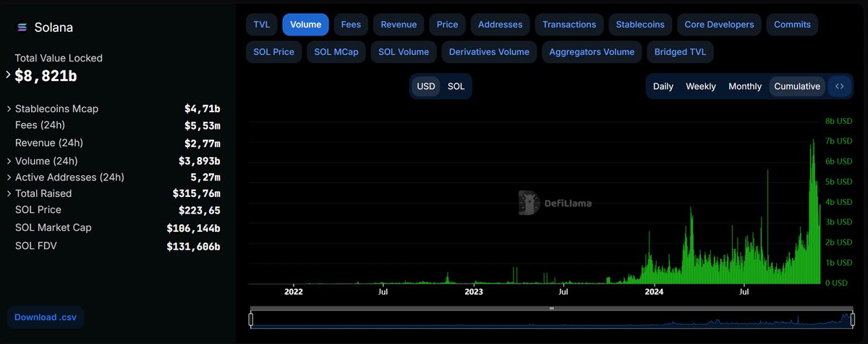Viewport: 868px width, 344px height.
Task: Click the 2023 x-axis label
Action: [x=473, y=292]
